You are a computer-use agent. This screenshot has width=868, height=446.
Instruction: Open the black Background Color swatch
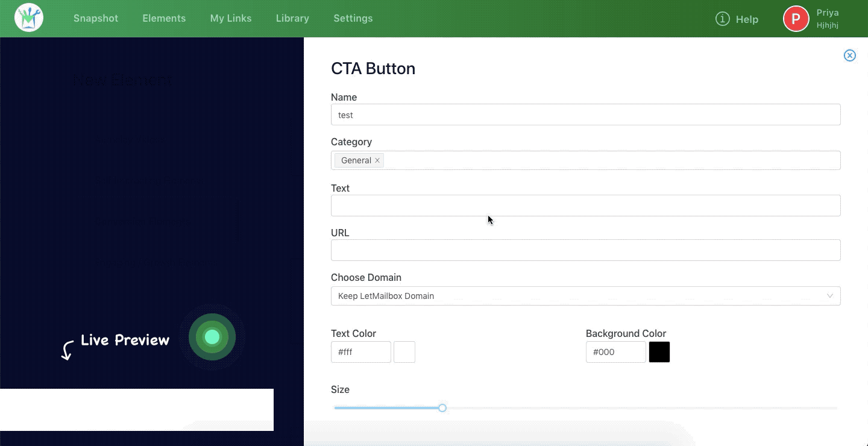[659, 352]
